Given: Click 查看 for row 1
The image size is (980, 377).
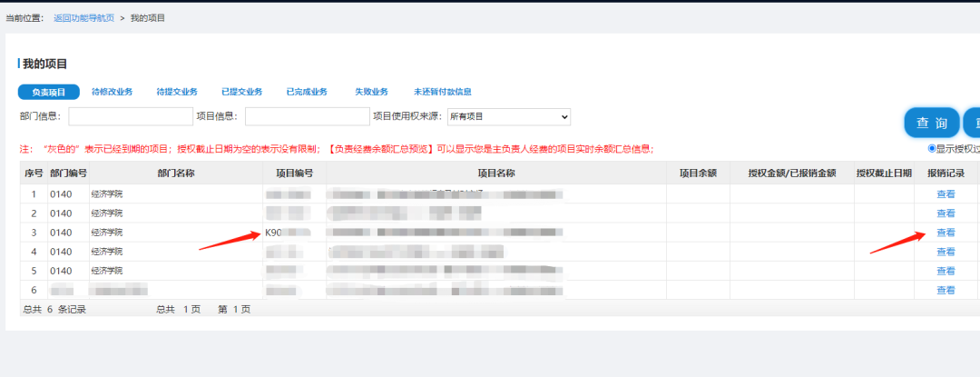Looking at the screenshot, I should coord(946,194).
